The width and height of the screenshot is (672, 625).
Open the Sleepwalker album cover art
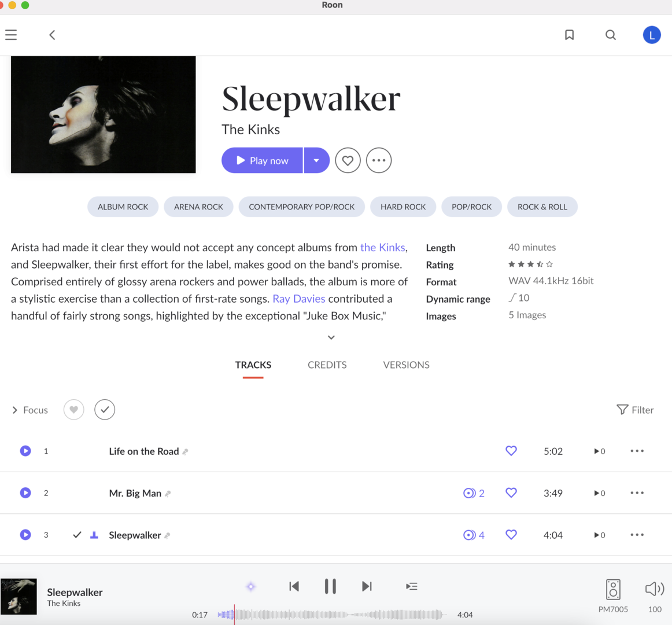click(x=104, y=115)
